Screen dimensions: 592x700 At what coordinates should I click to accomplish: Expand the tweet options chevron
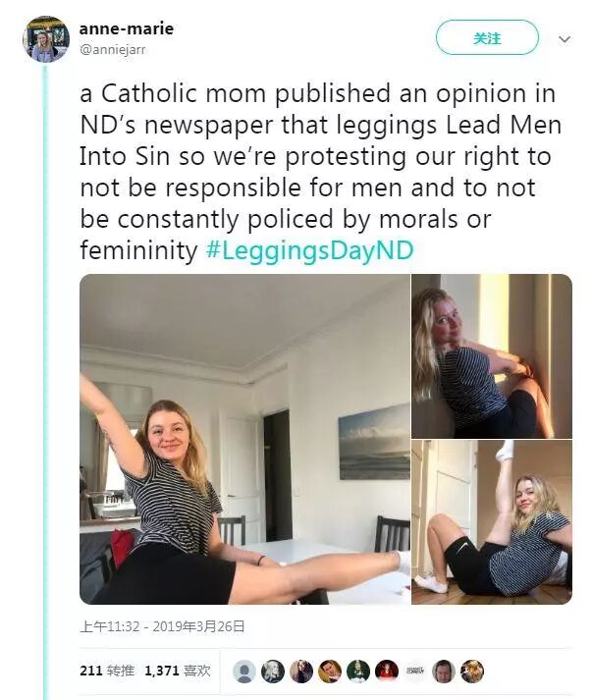click(565, 39)
